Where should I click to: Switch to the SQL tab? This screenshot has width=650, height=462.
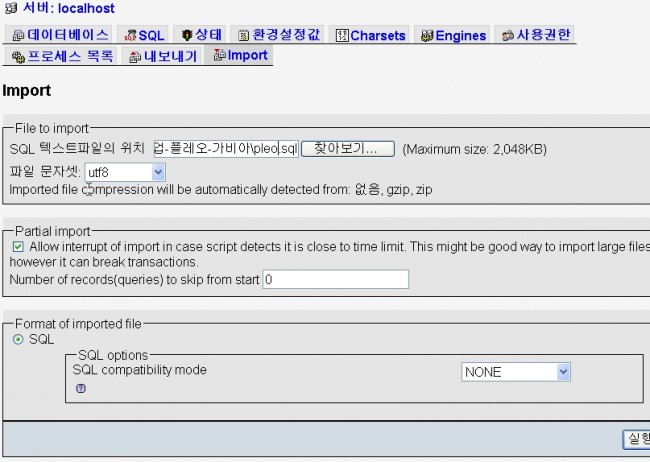(143, 35)
